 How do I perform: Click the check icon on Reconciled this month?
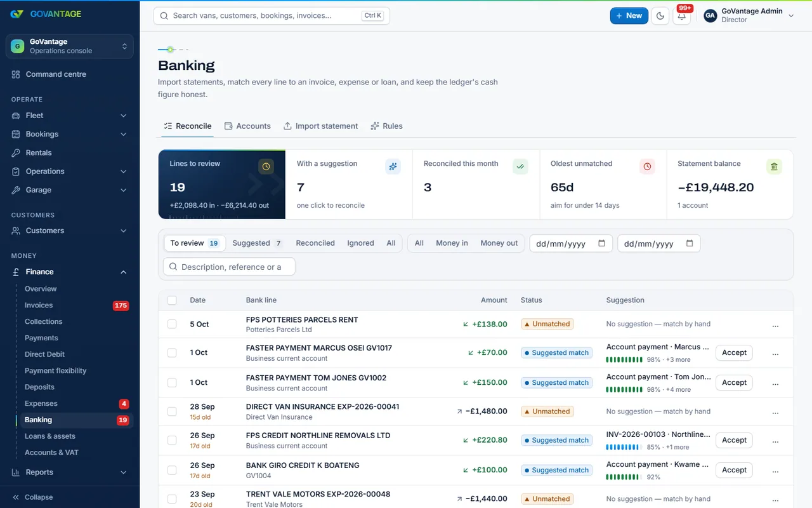pos(520,166)
